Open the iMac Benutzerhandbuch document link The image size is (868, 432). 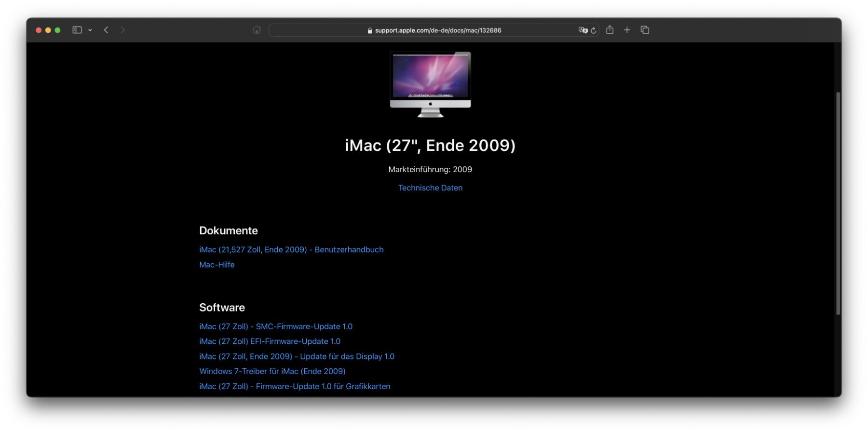(x=291, y=249)
